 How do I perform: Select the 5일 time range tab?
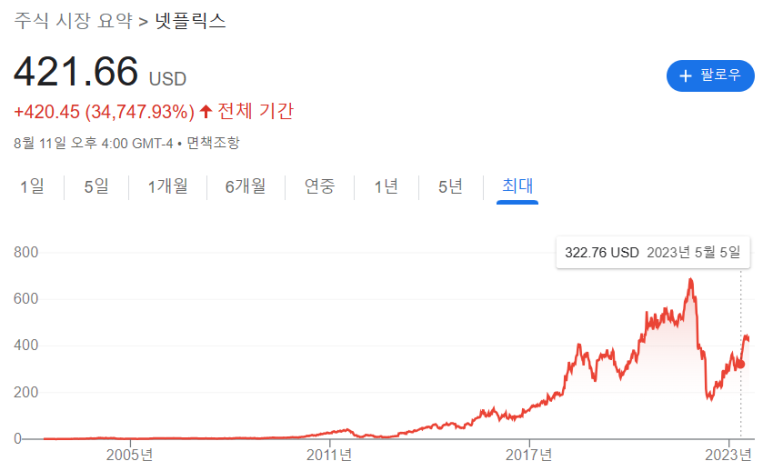coord(96,186)
